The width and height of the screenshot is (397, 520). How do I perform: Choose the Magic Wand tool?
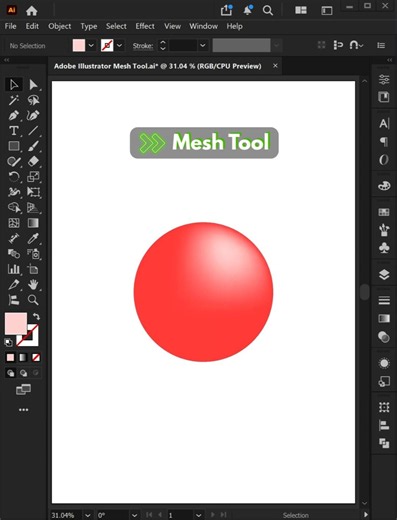14,100
